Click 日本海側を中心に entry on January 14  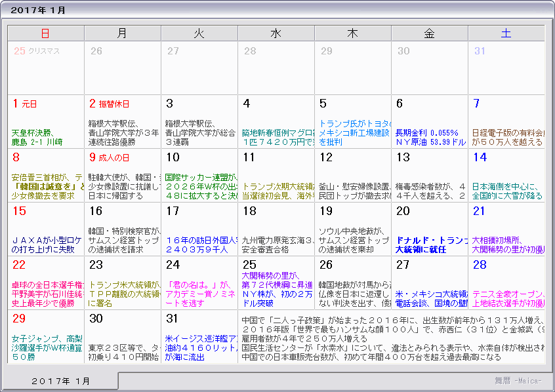[x=507, y=191]
